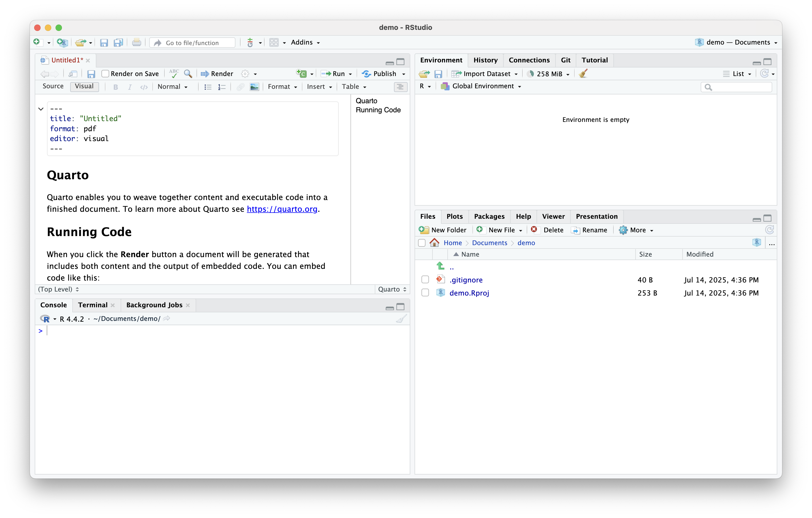
Task: Collapse the YAML header chevron
Action: tap(41, 109)
